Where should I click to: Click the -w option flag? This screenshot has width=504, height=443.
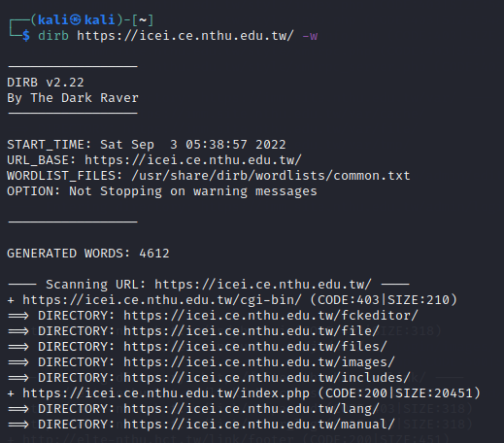310,36
